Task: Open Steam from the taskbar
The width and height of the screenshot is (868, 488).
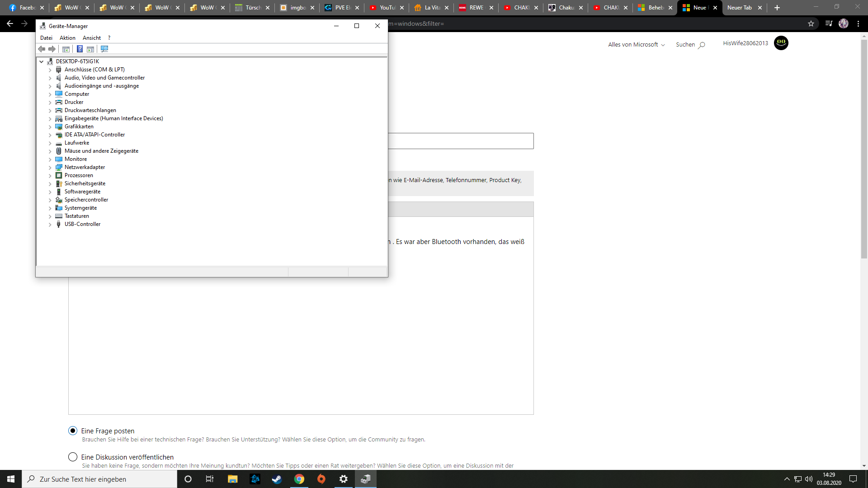Action: pyautogui.click(x=277, y=479)
